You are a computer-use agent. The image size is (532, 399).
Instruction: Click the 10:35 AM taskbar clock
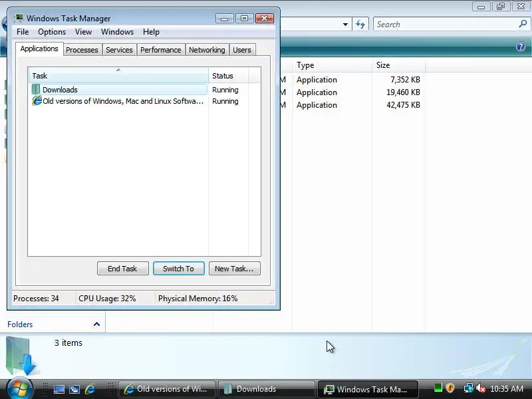click(507, 389)
